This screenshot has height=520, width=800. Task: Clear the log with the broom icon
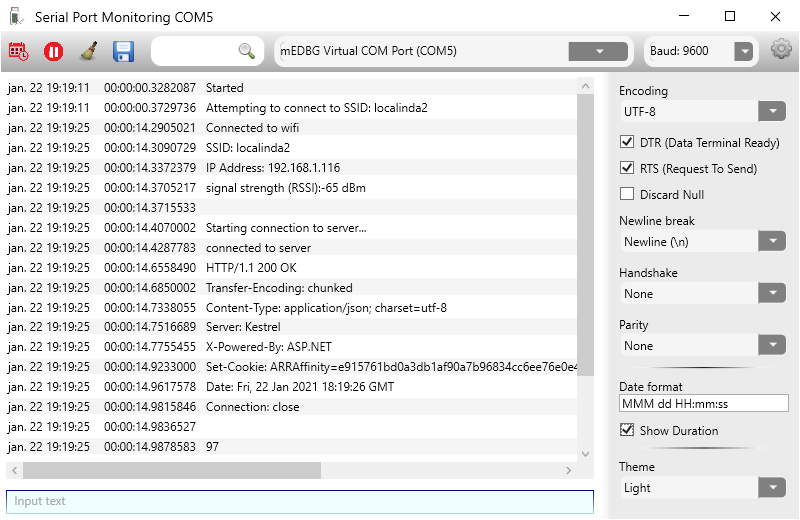coord(88,51)
